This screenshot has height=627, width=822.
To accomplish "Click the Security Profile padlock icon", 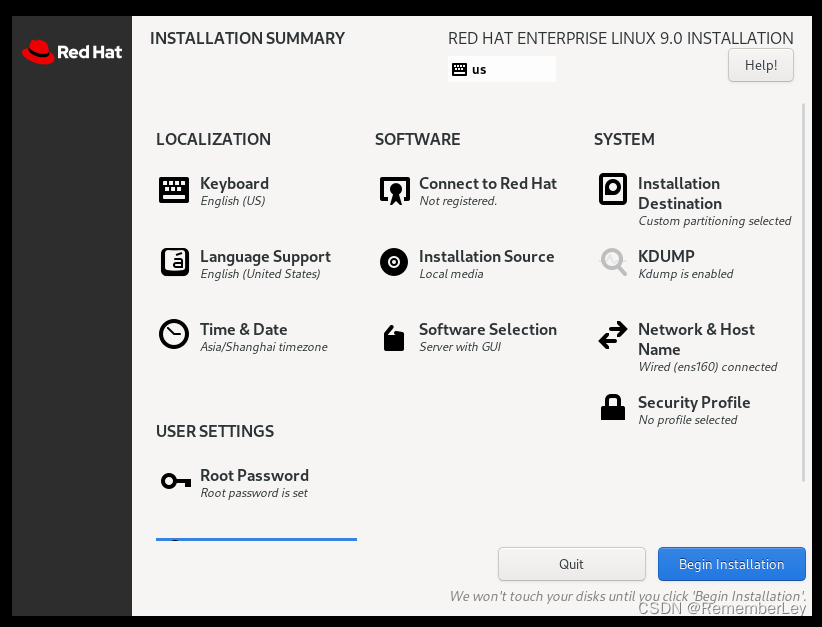I will (613, 407).
